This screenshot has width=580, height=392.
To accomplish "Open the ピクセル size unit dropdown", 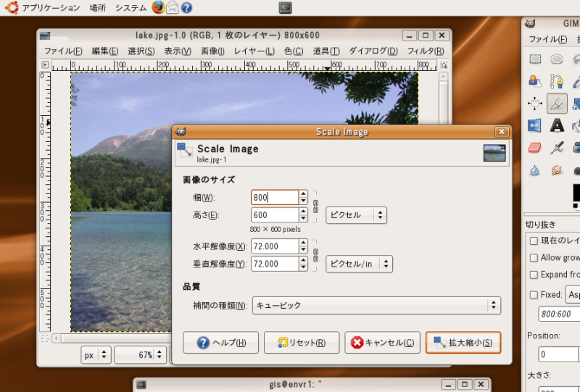I will 355,215.
